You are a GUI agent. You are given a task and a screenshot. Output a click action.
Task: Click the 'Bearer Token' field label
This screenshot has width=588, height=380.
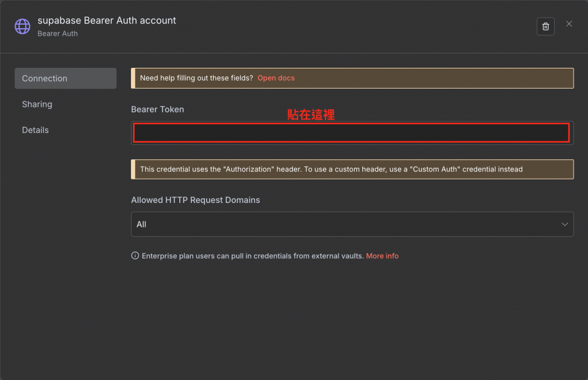157,110
